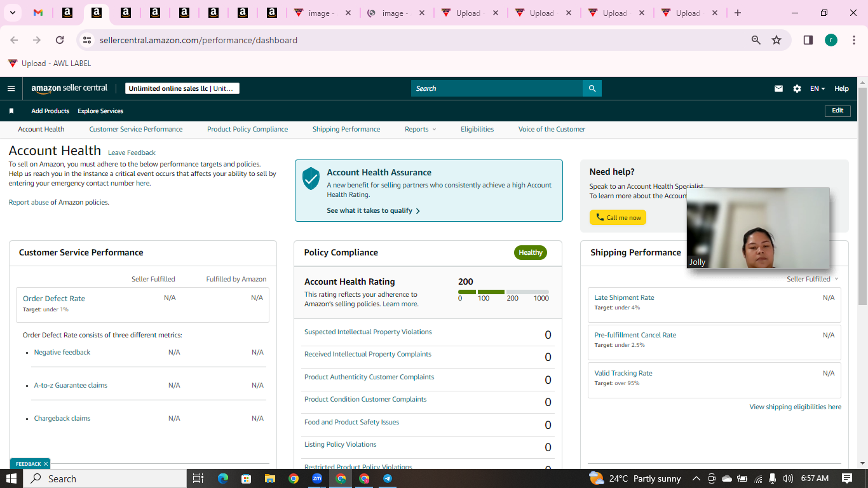Expand See what it takes to qualify
868x488 pixels.
tap(374, 210)
